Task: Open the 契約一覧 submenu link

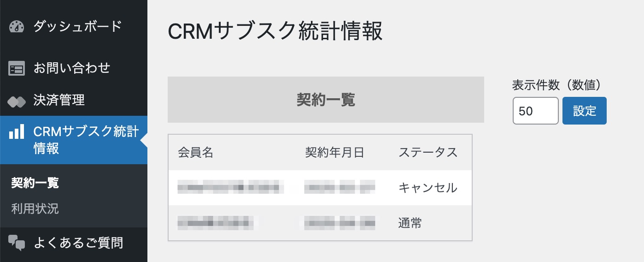Action: tap(35, 183)
